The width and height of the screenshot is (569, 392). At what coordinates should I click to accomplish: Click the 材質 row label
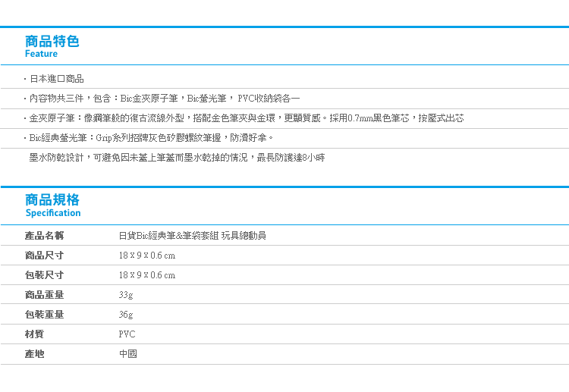(34, 334)
